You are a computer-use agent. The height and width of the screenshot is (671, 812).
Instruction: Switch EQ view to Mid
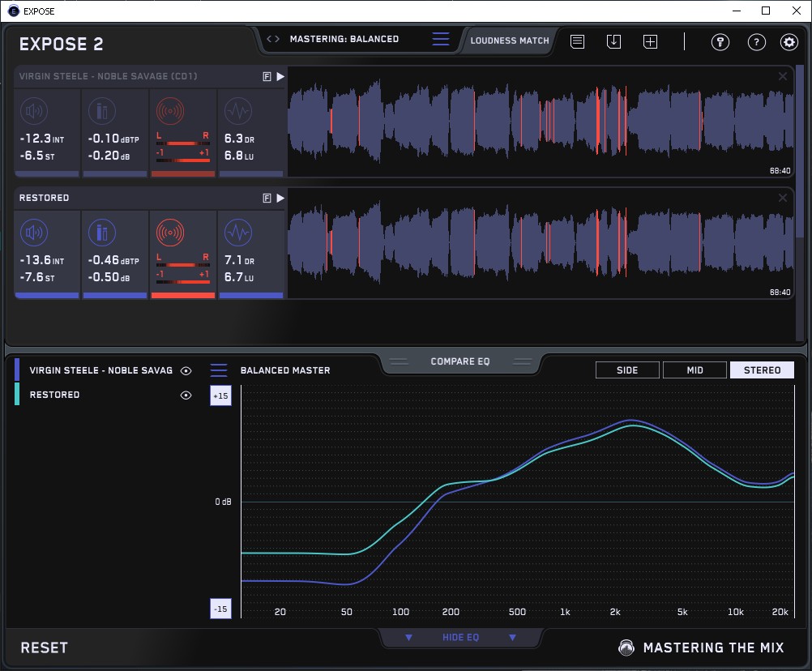pyautogui.click(x=694, y=370)
